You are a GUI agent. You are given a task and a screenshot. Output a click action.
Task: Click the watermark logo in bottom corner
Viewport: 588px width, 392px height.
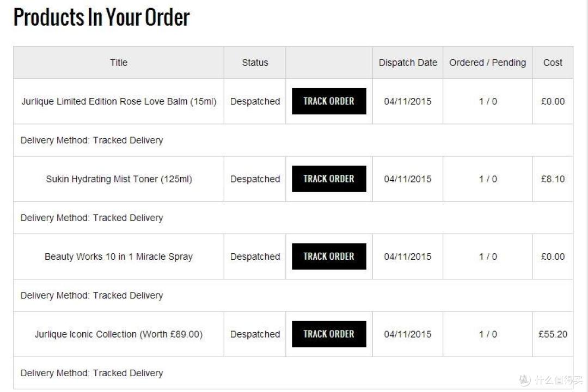(550, 379)
